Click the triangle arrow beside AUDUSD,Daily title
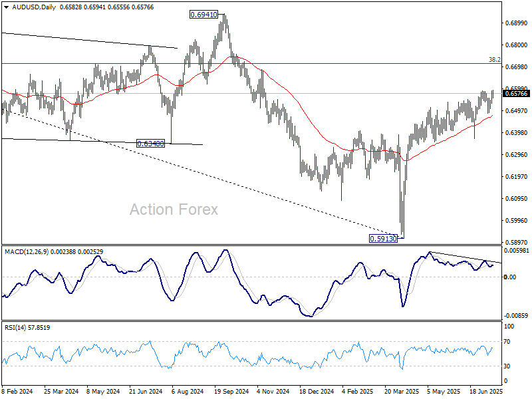This screenshot has height=399, width=532. [5, 7]
